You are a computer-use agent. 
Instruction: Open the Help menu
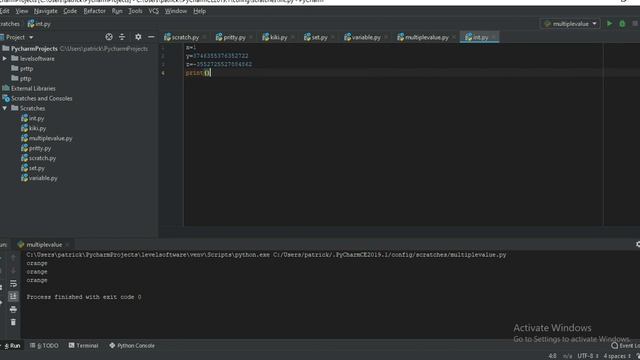point(199,11)
